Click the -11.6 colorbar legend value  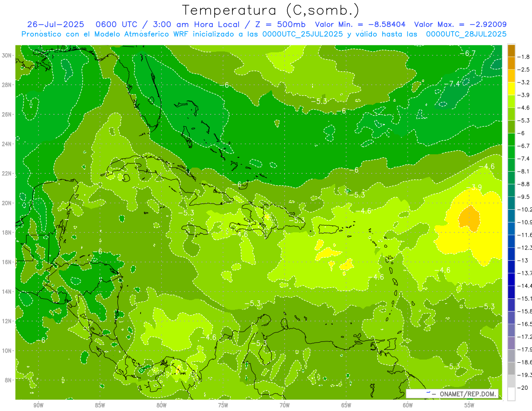524,235
